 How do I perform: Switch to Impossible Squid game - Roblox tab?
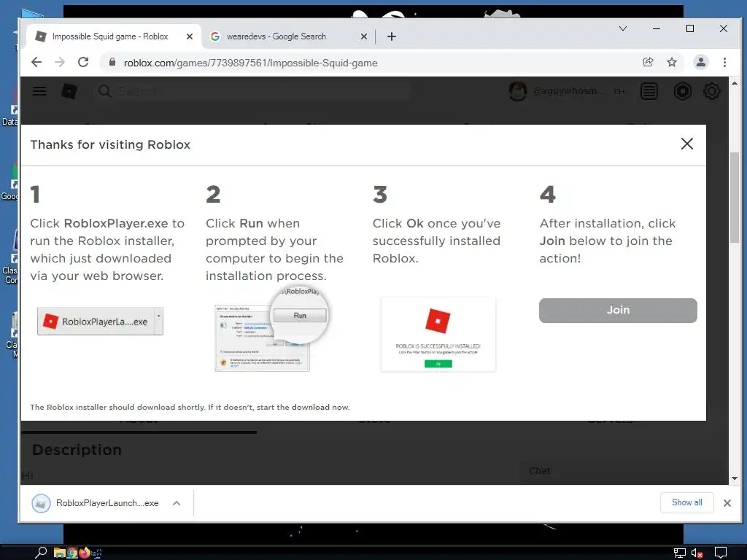(109, 36)
